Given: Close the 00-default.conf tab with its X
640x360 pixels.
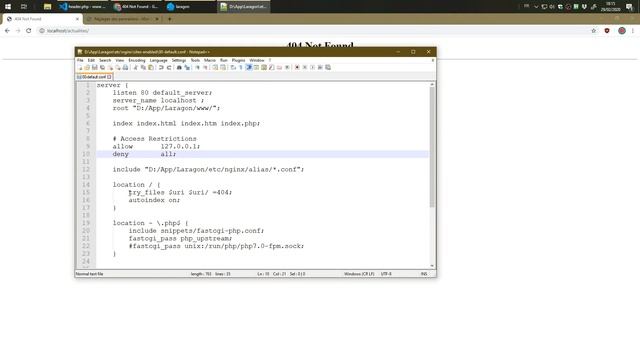Looking at the screenshot, I should (x=109, y=77).
